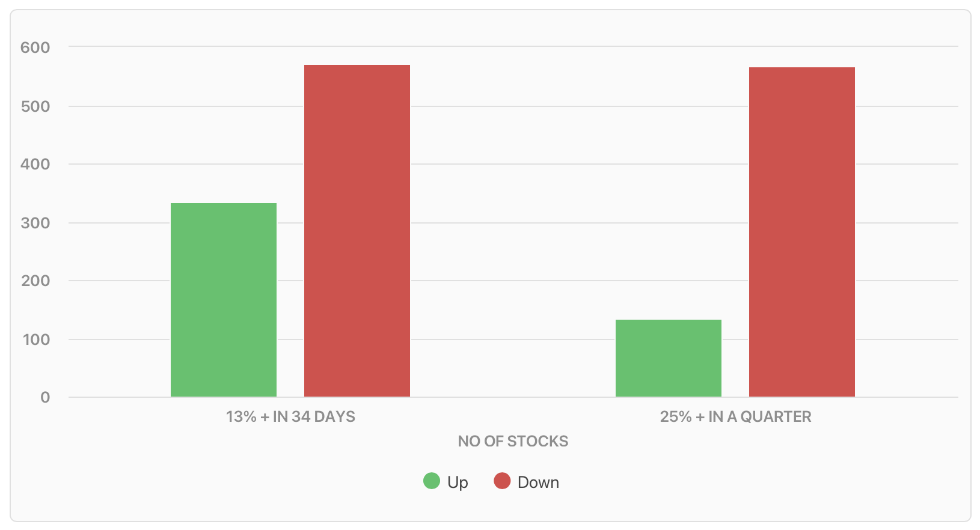This screenshot has height=530, width=980.
Task: Select green Up bar for 13% + IN 34 DAYS
Action: [x=224, y=300]
